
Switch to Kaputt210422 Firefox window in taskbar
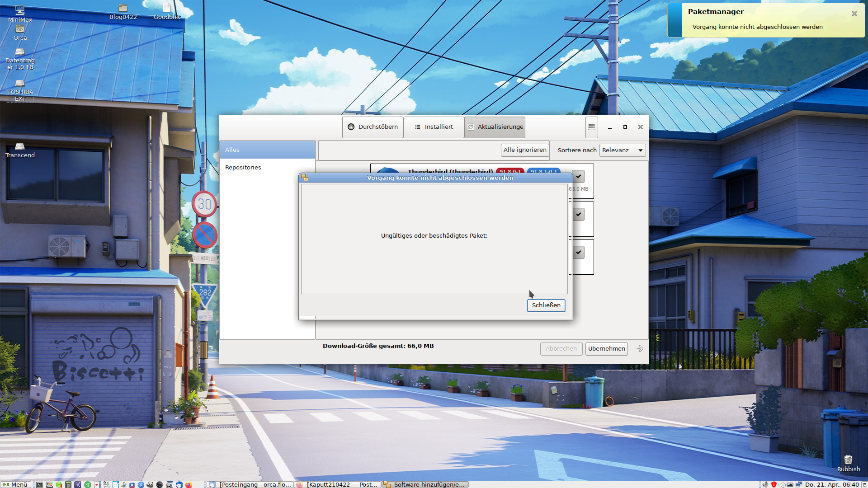(x=338, y=484)
